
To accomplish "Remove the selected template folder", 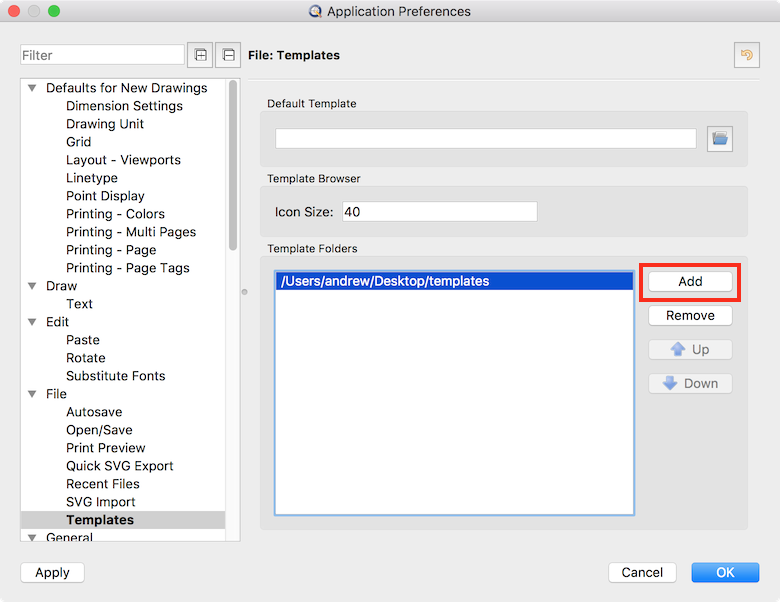I will (x=690, y=316).
